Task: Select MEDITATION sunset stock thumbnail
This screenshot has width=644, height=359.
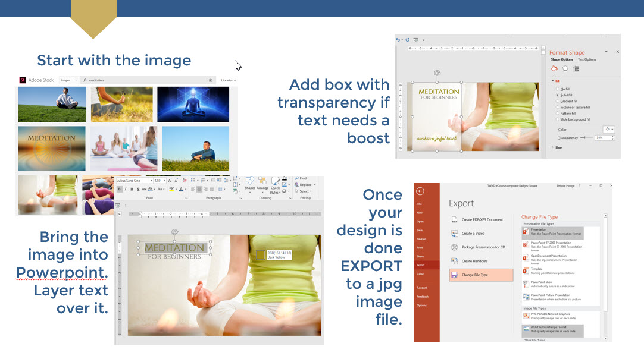Action: (x=52, y=149)
